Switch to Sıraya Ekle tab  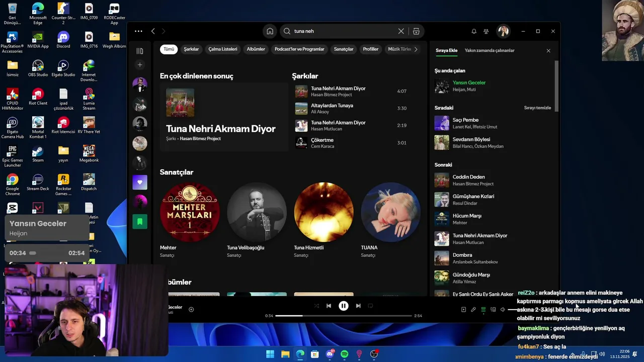[x=446, y=50]
